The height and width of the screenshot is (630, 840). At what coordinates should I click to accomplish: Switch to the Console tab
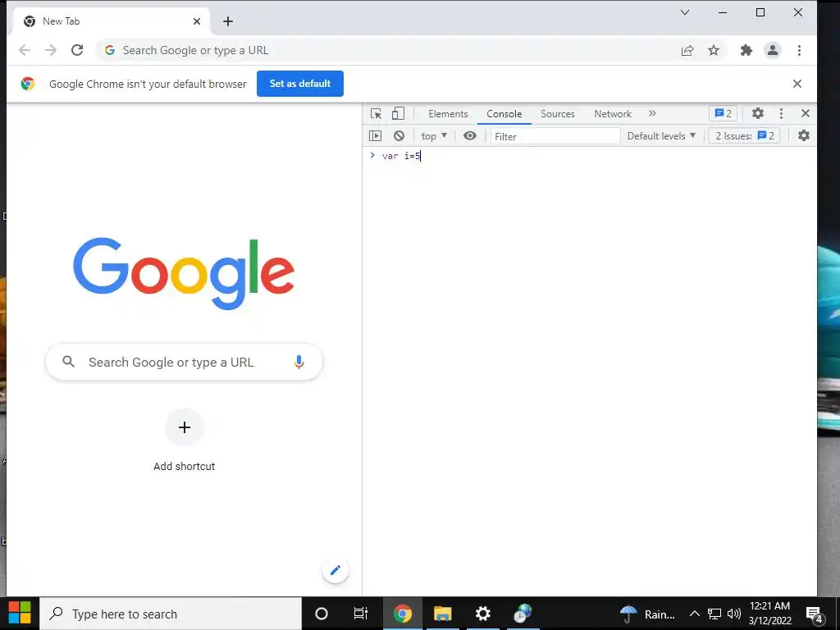[504, 113]
